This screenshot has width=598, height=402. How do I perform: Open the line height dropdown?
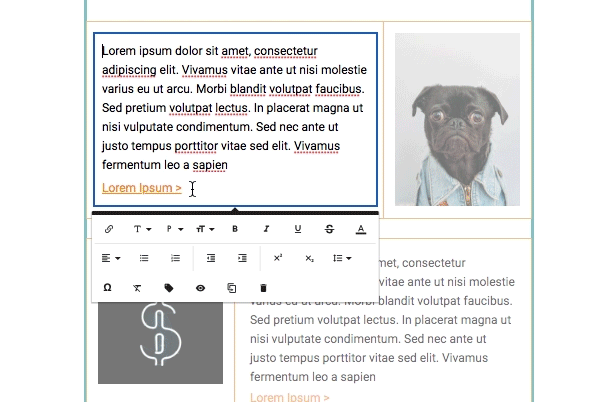click(x=342, y=258)
